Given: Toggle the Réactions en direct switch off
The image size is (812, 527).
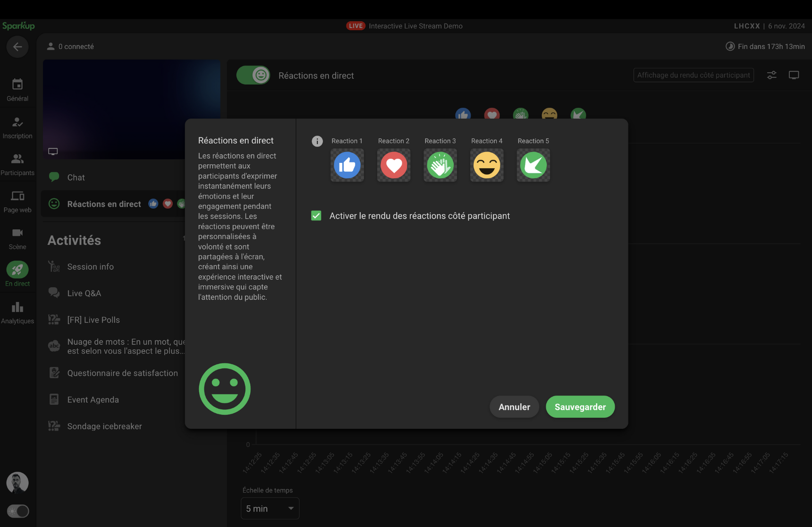Looking at the screenshot, I should coord(254,76).
